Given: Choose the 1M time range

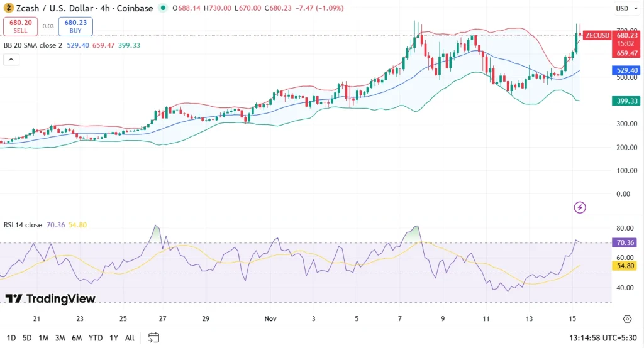Looking at the screenshot, I should point(43,338).
